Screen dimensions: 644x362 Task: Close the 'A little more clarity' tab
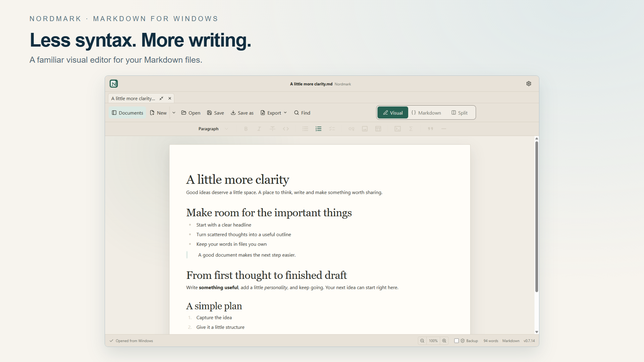click(170, 99)
